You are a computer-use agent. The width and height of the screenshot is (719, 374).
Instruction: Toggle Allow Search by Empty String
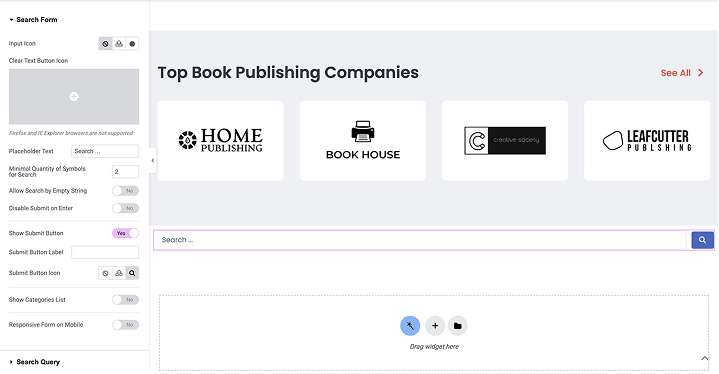tap(125, 191)
